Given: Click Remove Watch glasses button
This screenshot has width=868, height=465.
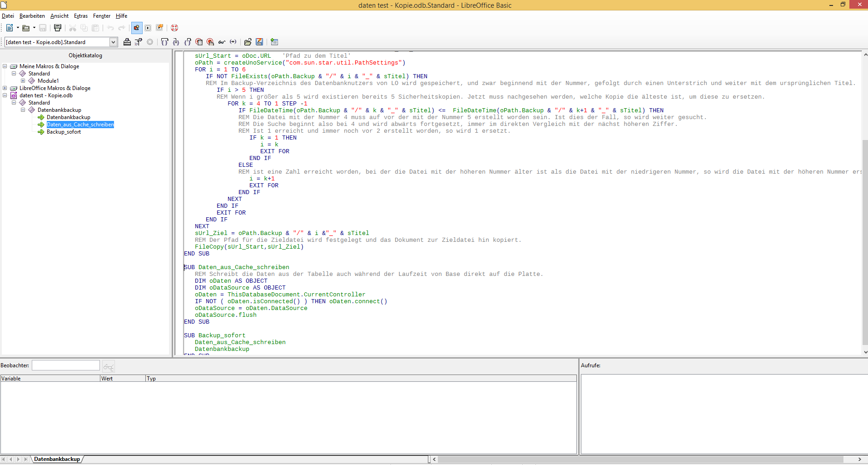Looking at the screenshot, I should pos(109,366).
